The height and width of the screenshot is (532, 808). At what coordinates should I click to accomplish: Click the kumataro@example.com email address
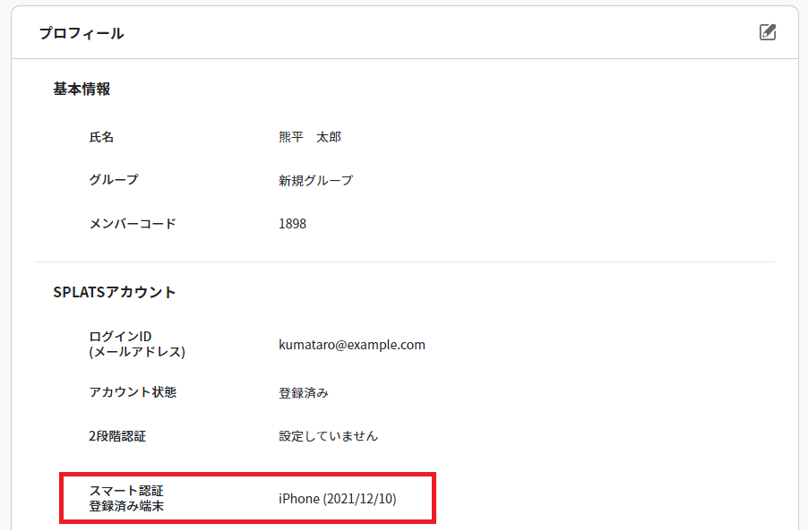(352, 345)
